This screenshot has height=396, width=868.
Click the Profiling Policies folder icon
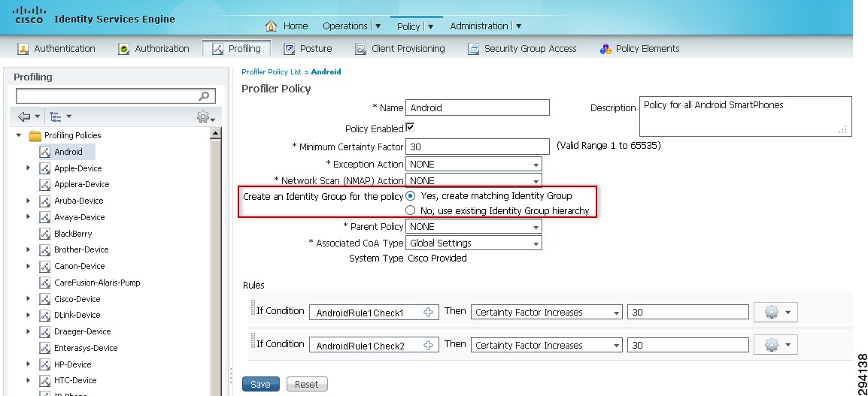click(x=35, y=135)
